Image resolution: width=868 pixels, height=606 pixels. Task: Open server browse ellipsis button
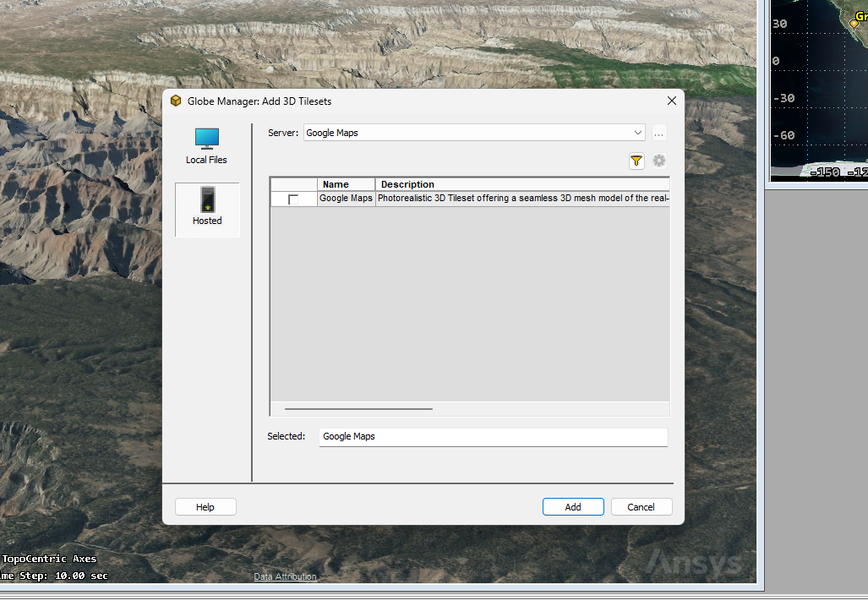click(658, 133)
